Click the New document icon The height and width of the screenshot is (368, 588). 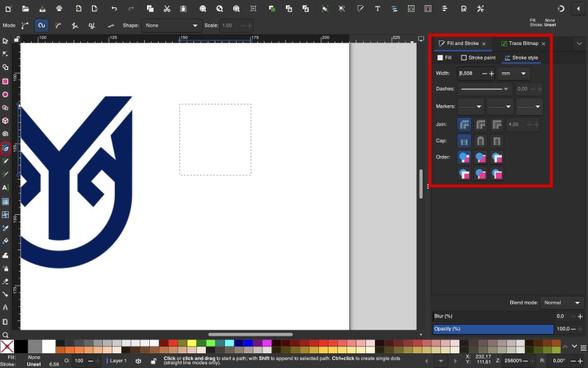pos(8,9)
